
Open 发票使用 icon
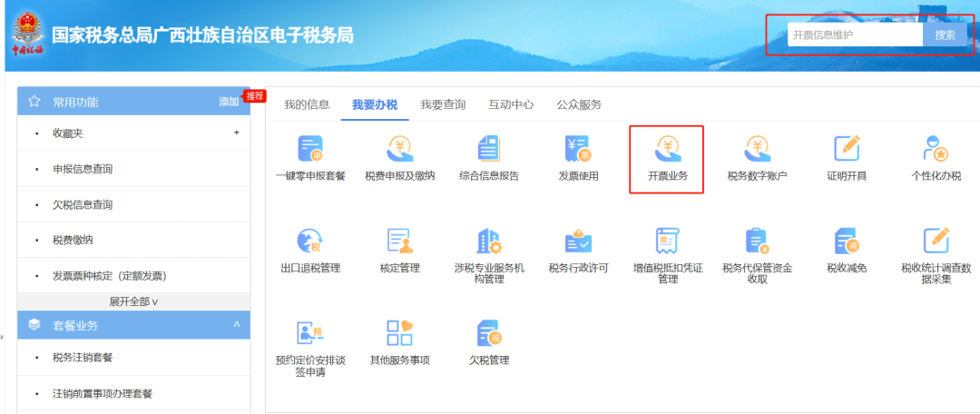578,149
